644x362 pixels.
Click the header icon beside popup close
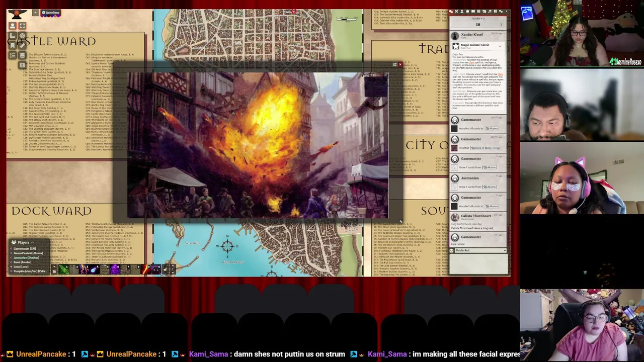tap(394, 64)
